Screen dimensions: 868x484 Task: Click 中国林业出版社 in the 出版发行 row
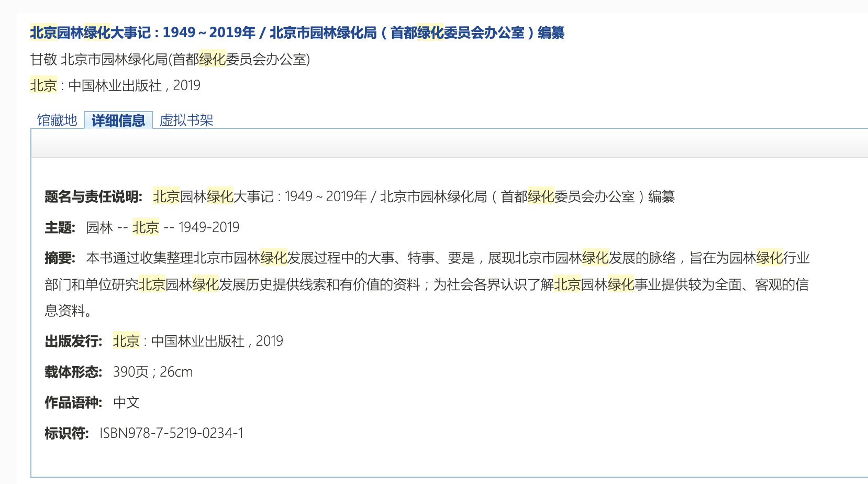(198, 342)
